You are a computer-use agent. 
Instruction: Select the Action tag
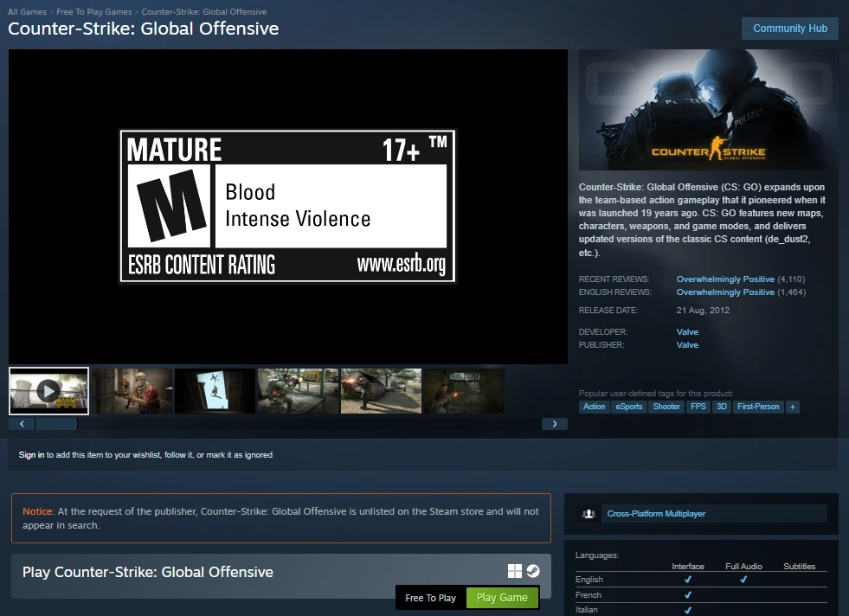594,407
